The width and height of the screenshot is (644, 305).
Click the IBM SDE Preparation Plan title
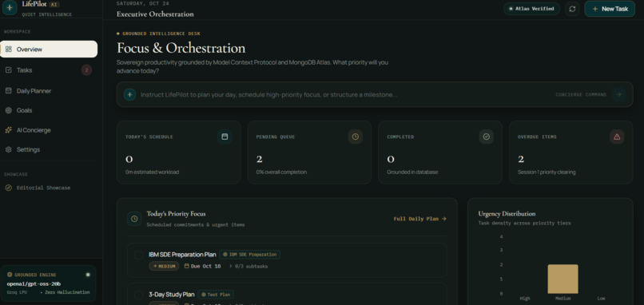pos(182,255)
